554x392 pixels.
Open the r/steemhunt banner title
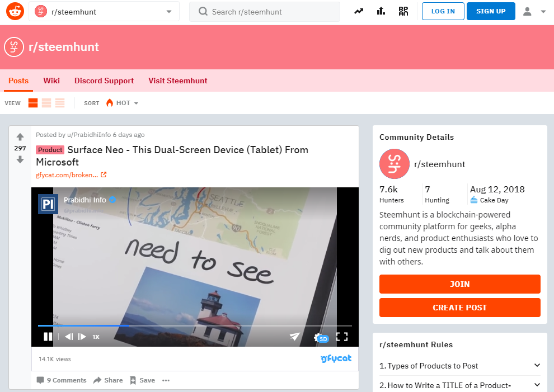pyautogui.click(x=64, y=47)
